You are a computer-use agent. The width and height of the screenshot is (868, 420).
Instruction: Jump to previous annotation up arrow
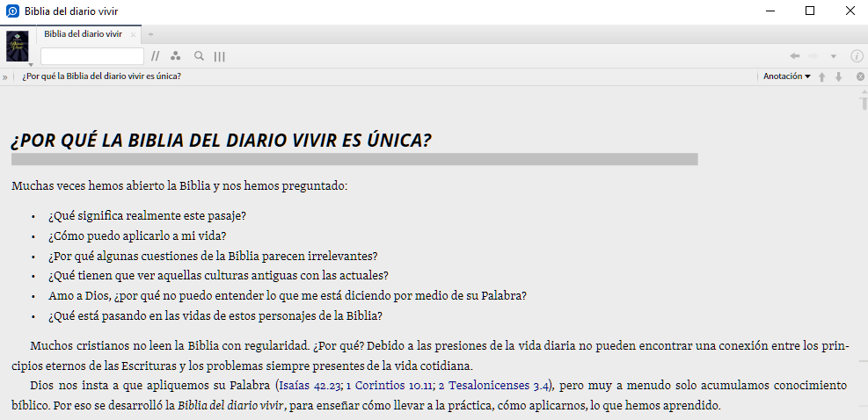pos(822,77)
